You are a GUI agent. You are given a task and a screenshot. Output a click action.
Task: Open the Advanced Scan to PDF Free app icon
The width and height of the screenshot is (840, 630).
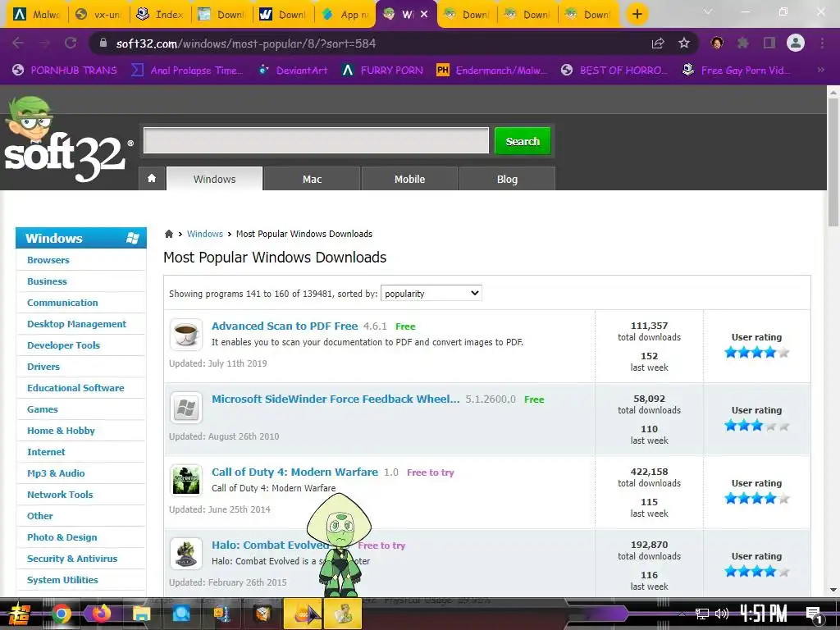coord(186,335)
